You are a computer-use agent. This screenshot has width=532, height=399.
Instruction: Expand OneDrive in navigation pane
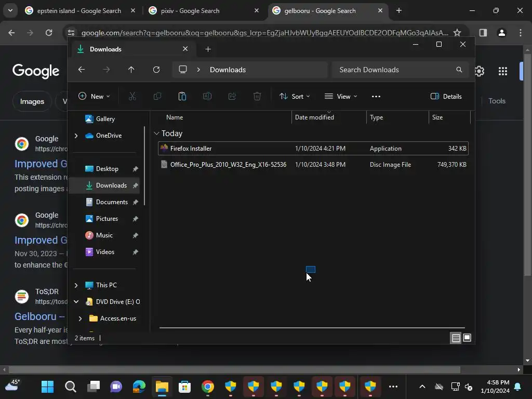click(x=76, y=136)
